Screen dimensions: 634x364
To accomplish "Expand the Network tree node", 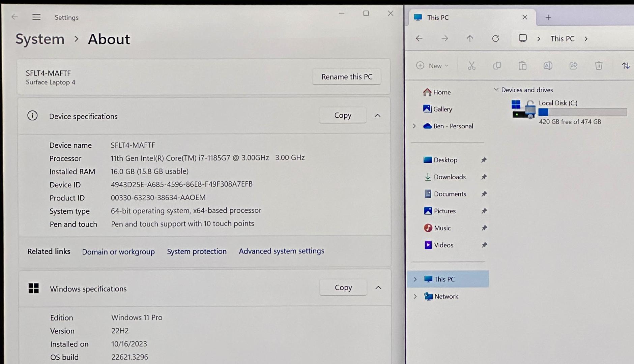I will coord(415,297).
